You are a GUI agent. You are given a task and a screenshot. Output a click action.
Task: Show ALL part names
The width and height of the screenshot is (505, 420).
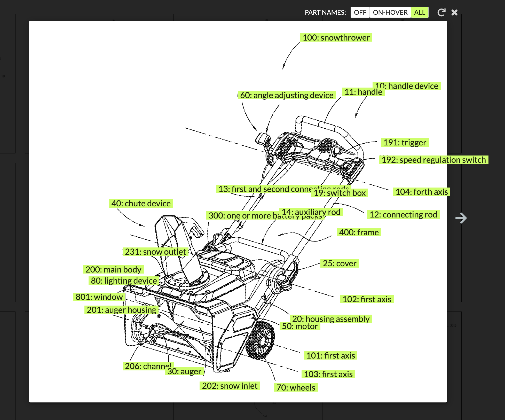coord(420,12)
